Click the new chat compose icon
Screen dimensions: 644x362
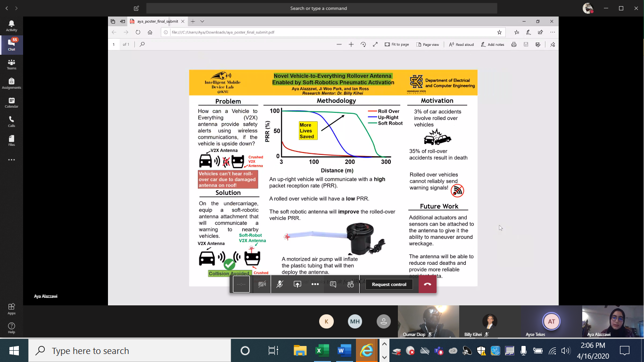click(136, 8)
